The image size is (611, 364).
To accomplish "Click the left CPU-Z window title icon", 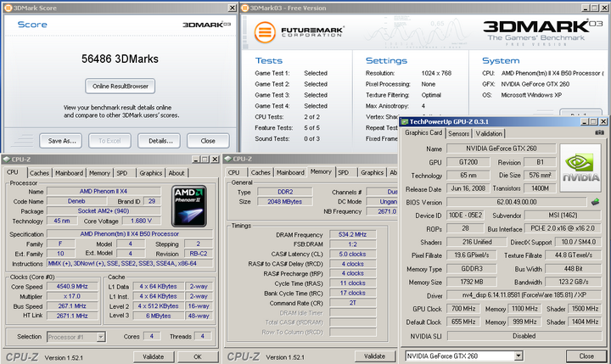I will [x=6, y=160].
